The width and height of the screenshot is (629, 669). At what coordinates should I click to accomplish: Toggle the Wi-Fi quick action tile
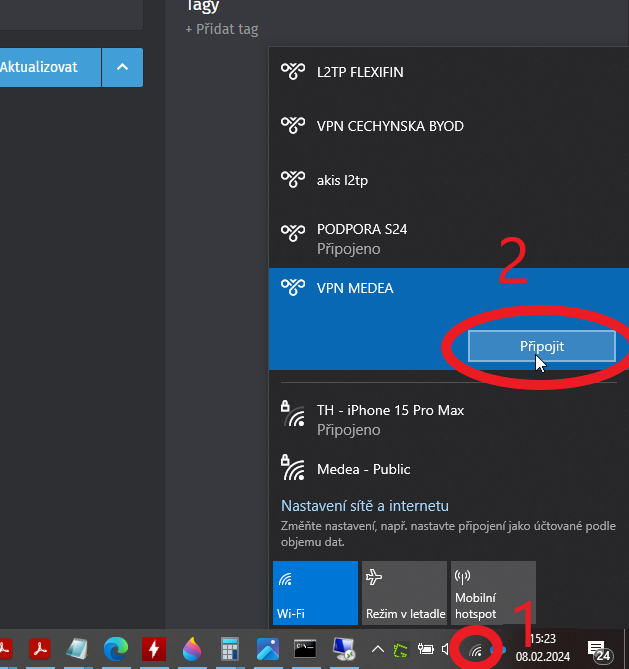coord(315,593)
